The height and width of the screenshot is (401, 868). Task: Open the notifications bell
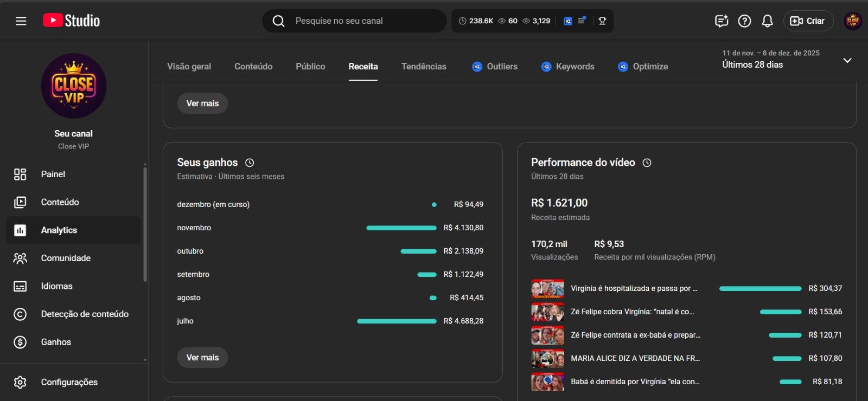[767, 21]
